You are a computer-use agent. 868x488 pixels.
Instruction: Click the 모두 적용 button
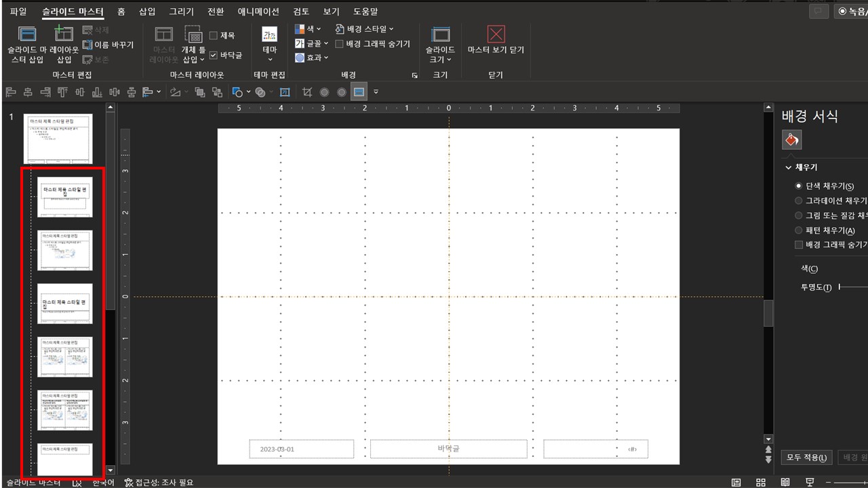(807, 457)
